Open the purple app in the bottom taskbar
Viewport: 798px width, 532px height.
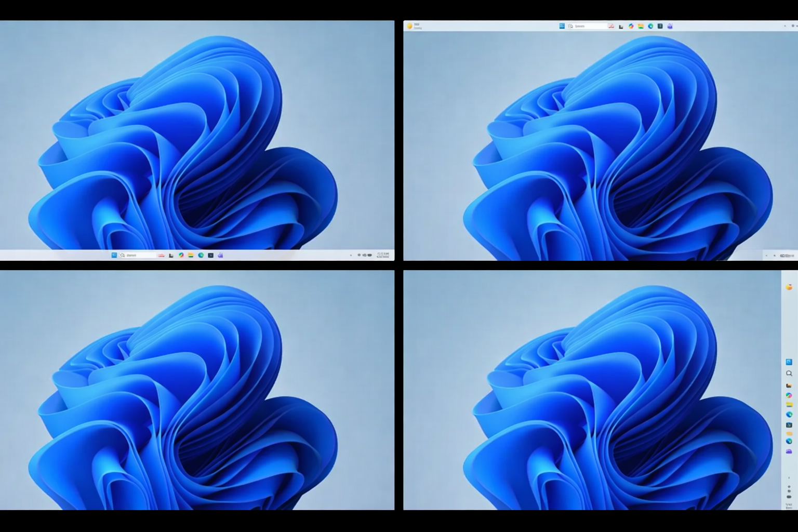pos(220,255)
